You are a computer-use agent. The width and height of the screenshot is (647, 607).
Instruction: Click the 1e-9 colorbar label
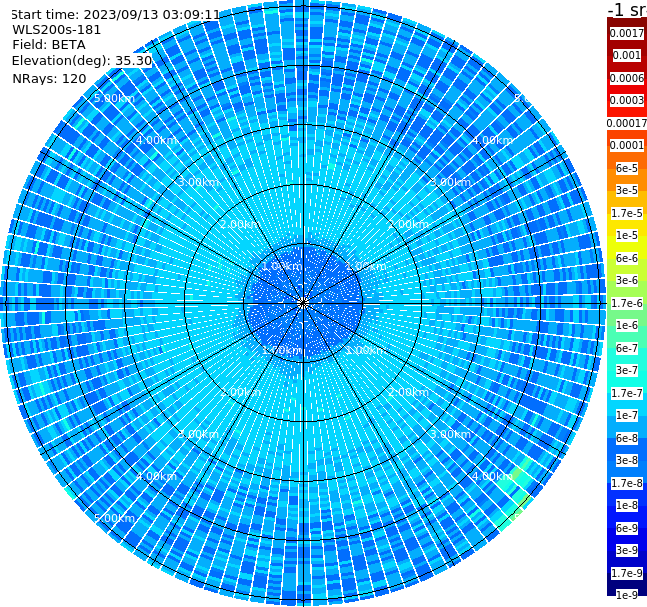click(x=627, y=595)
